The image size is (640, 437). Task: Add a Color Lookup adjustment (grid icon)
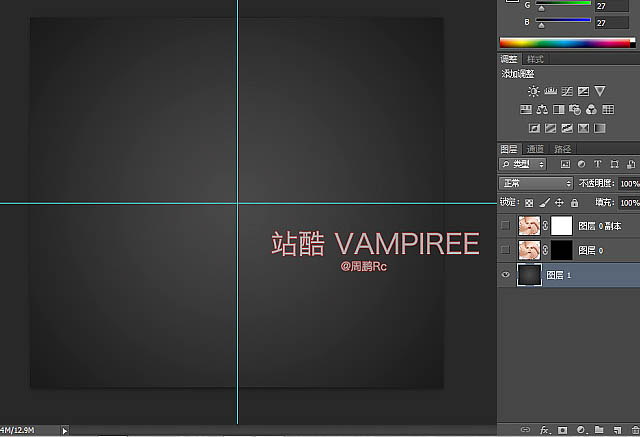coord(608,109)
